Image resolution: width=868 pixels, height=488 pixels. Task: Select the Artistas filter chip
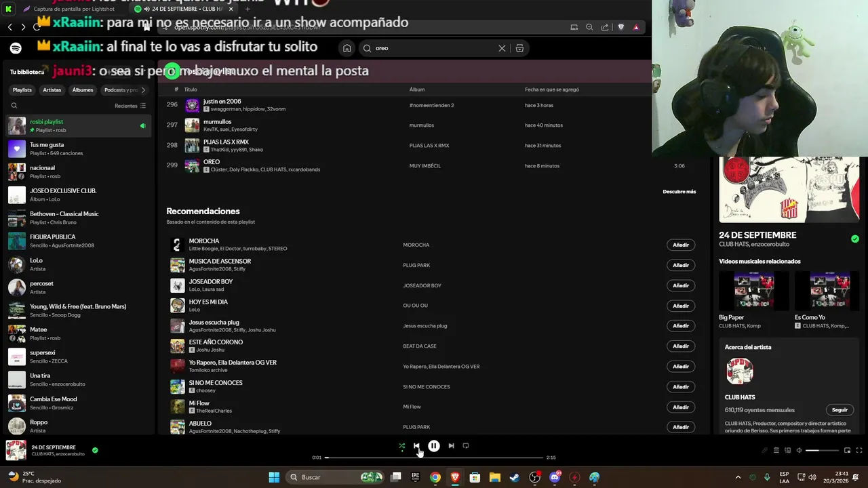click(52, 90)
